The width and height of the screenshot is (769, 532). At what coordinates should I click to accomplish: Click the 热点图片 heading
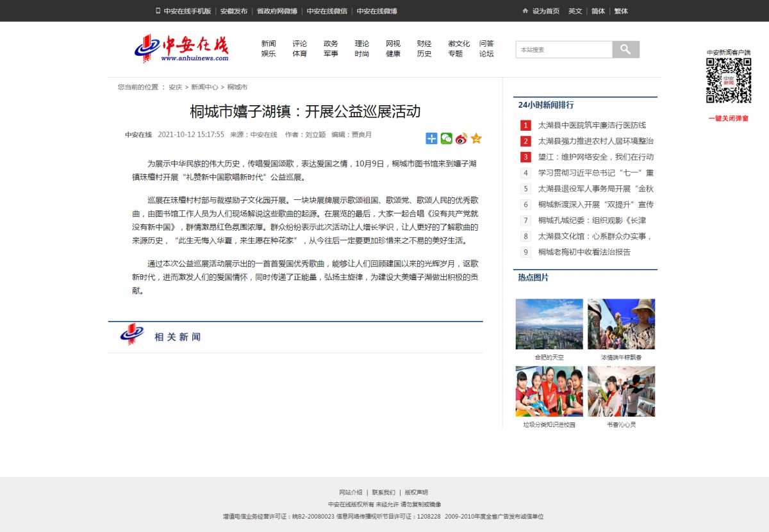[x=533, y=278]
